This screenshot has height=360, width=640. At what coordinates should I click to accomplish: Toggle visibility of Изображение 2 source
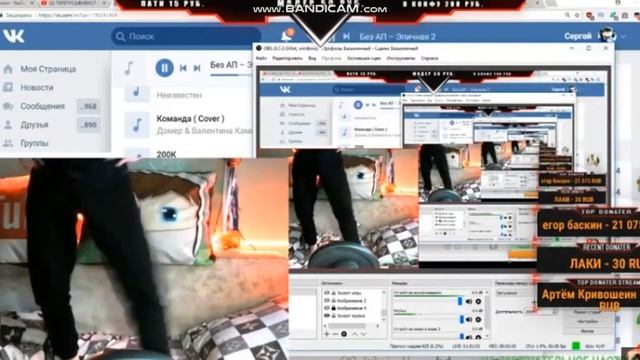(327, 300)
